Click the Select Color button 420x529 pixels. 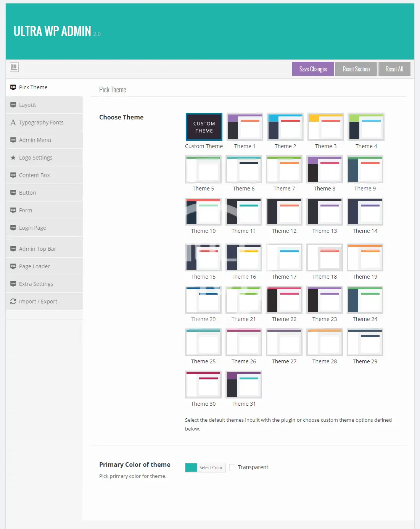pyautogui.click(x=211, y=468)
